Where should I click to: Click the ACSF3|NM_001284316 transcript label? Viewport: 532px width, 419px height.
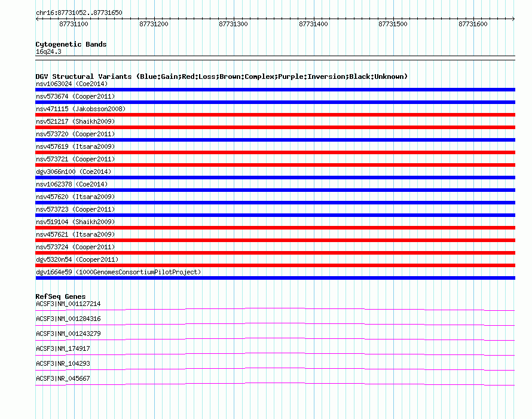tap(68, 319)
